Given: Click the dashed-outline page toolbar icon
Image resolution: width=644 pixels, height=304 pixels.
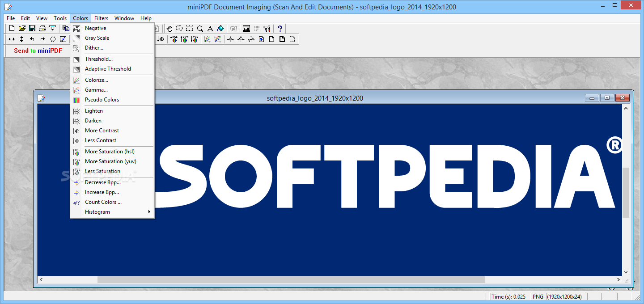Looking at the screenshot, I should click(292, 39).
